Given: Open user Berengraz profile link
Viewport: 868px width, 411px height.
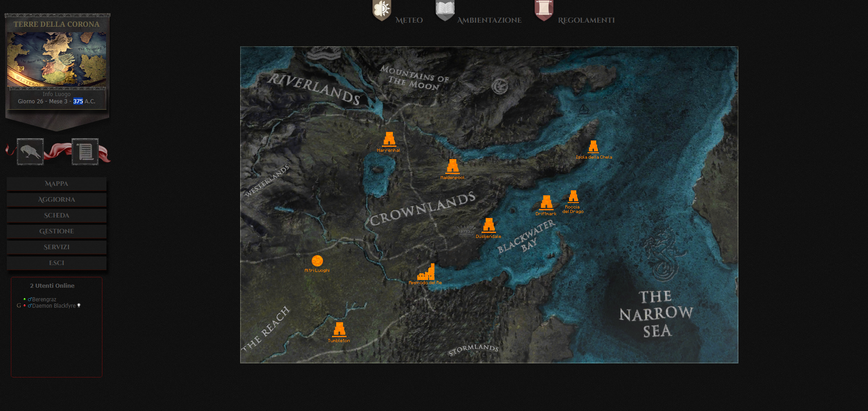Looking at the screenshot, I should 44,300.
